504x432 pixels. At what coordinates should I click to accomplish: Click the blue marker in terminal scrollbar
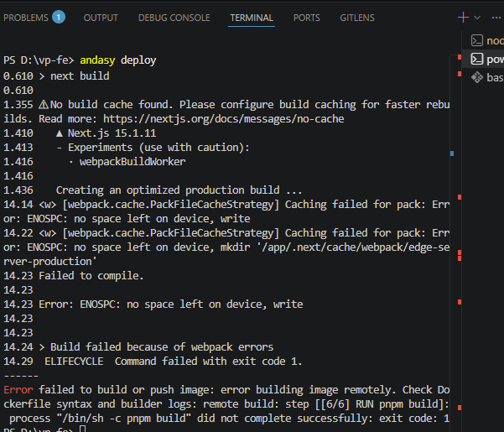(x=451, y=154)
